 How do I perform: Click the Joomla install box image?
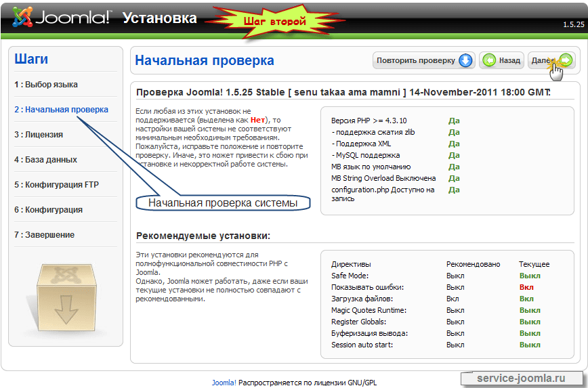(65, 298)
